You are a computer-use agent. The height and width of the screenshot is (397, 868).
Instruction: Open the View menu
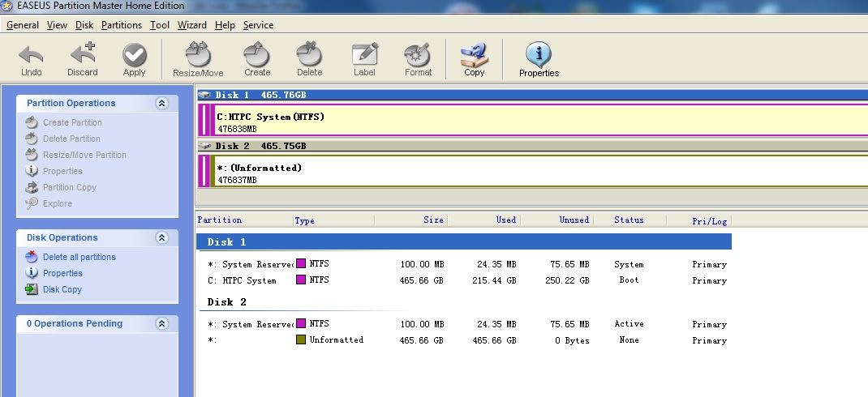click(57, 25)
